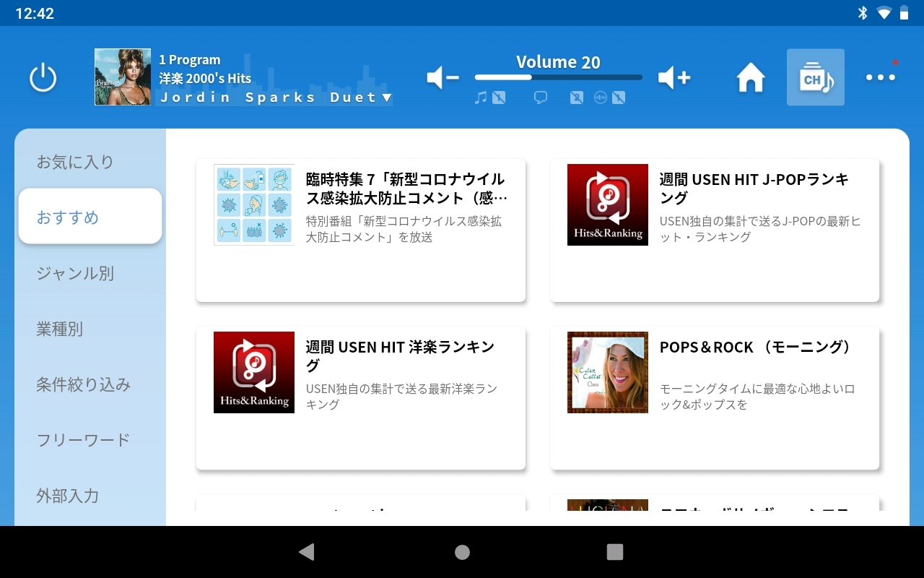Image resolution: width=924 pixels, height=578 pixels.
Task: Open the 週間 USEN HIT J-POPランキング card
Action: 715,230
